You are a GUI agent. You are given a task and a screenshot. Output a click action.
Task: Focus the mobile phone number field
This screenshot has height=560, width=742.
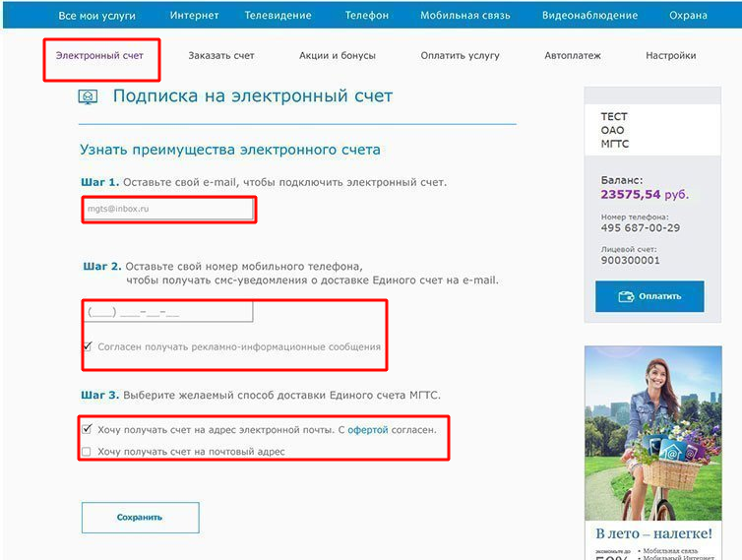(x=168, y=312)
